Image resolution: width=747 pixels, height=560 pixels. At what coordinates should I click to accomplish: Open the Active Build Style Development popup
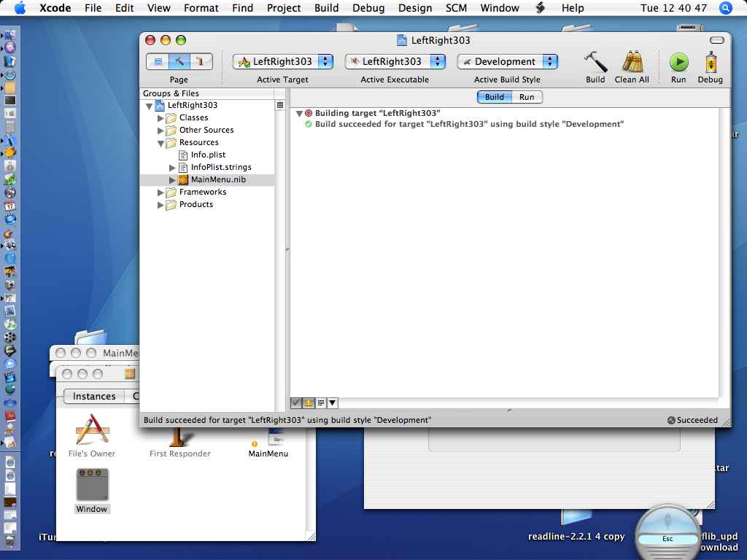click(x=507, y=61)
